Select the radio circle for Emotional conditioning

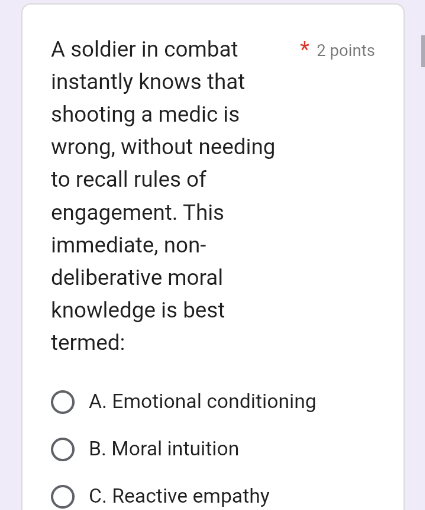click(63, 402)
